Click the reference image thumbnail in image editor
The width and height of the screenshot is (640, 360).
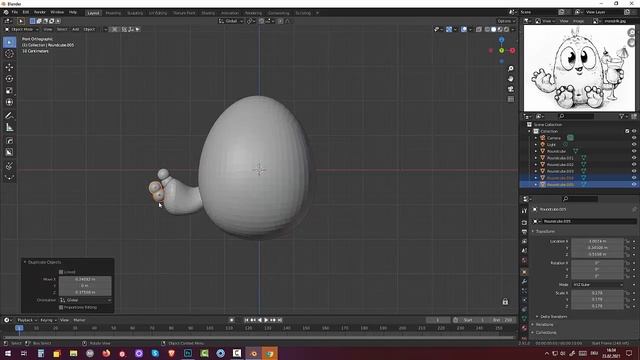(579, 68)
